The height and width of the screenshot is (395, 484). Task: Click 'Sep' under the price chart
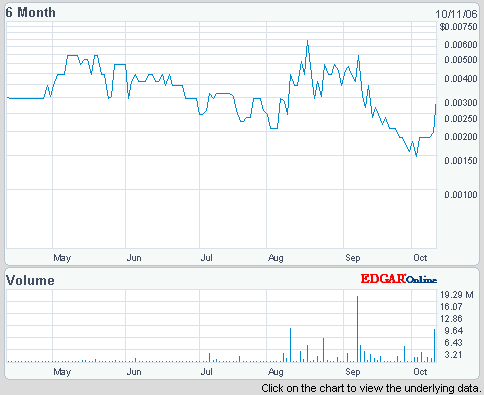[353, 258]
